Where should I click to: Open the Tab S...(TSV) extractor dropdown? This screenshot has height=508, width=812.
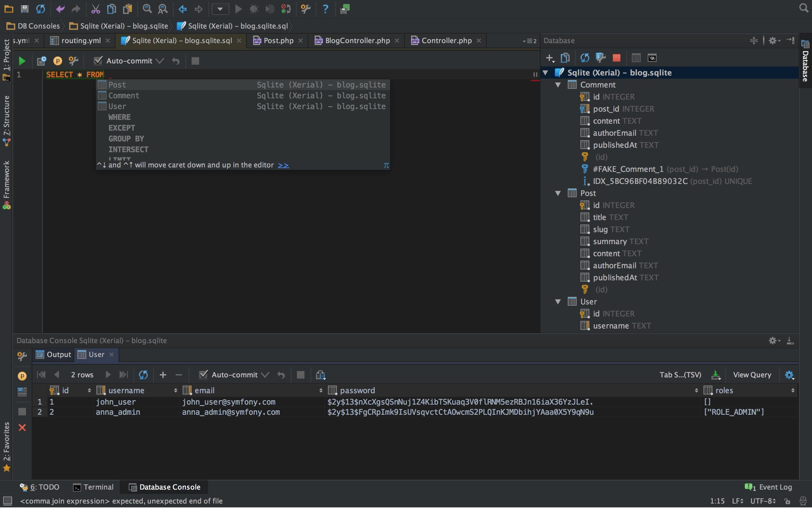[x=680, y=374]
